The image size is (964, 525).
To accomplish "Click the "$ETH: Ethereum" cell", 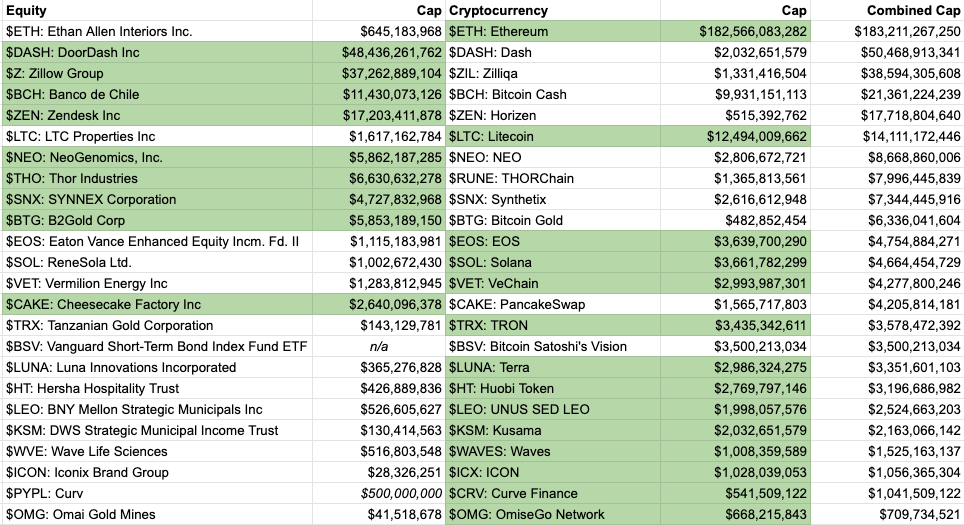I will point(553,31).
